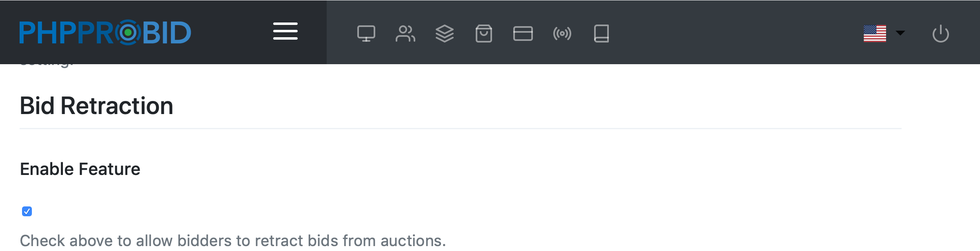The width and height of the screenshot is (980, 251).
Task: Expand the language dropdown arrow
Action: pos(900,33)
